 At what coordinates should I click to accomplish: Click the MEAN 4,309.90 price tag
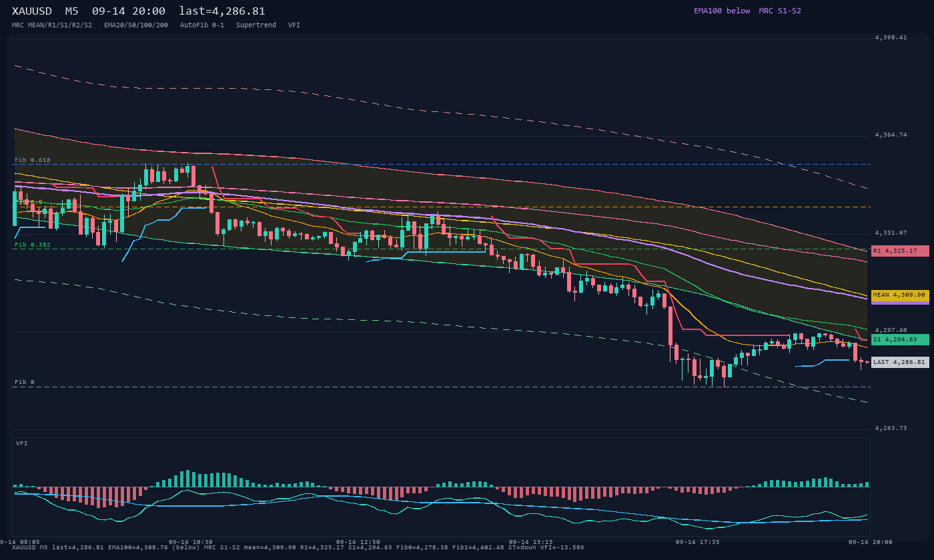pyautogui.click(x=900, y=295)
